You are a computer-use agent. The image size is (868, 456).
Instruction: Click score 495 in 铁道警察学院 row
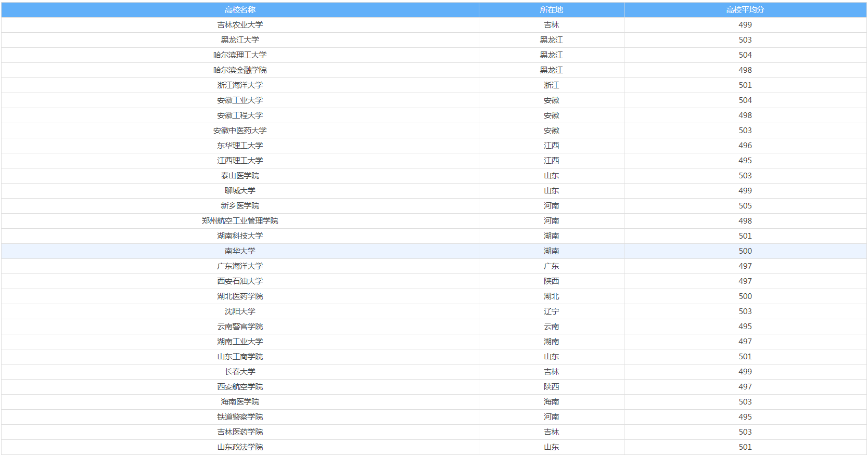745,417
